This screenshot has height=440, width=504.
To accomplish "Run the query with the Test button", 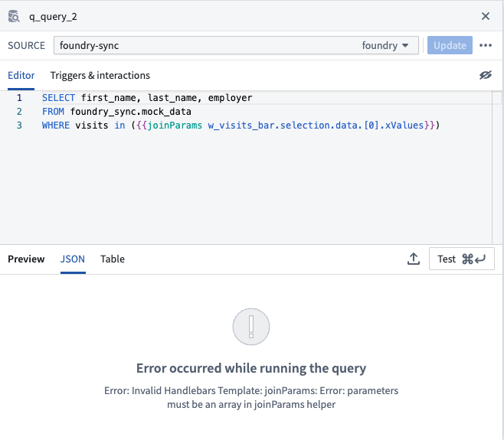I will [462, 259].
